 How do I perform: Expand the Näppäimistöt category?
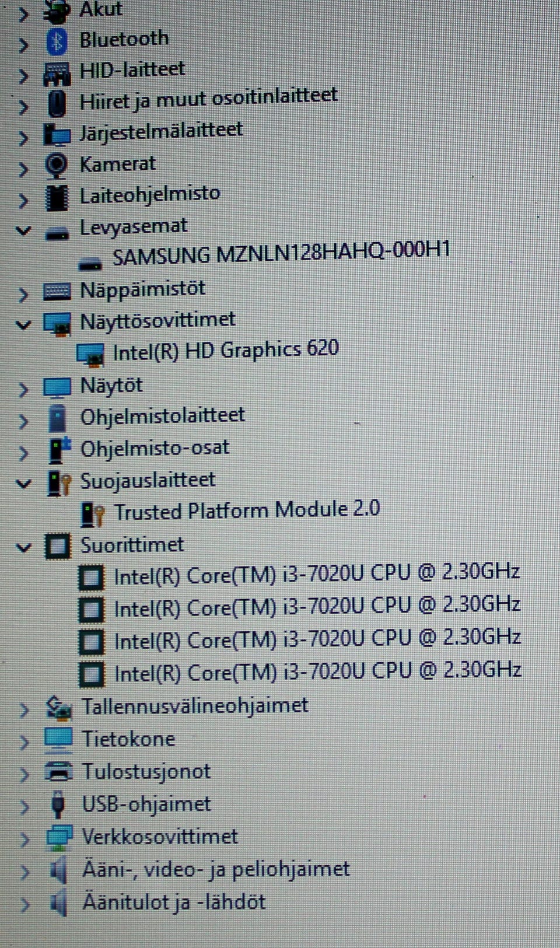coord(23,294)
